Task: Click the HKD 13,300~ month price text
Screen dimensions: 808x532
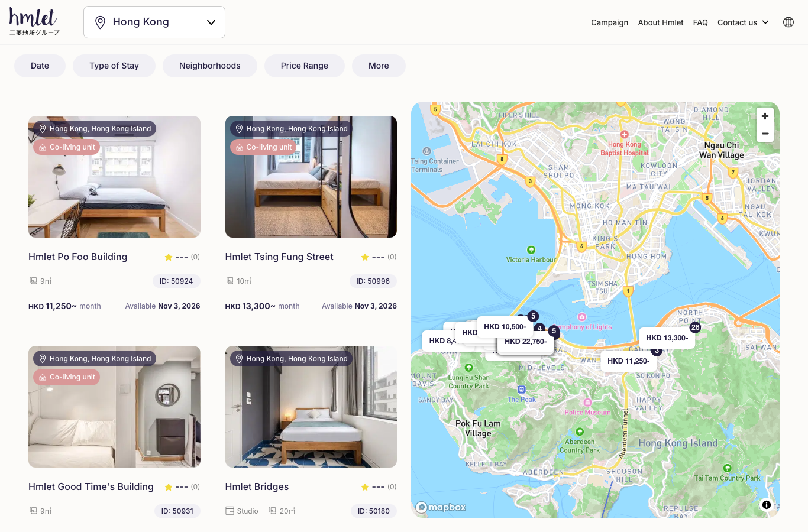Action: 262,306
